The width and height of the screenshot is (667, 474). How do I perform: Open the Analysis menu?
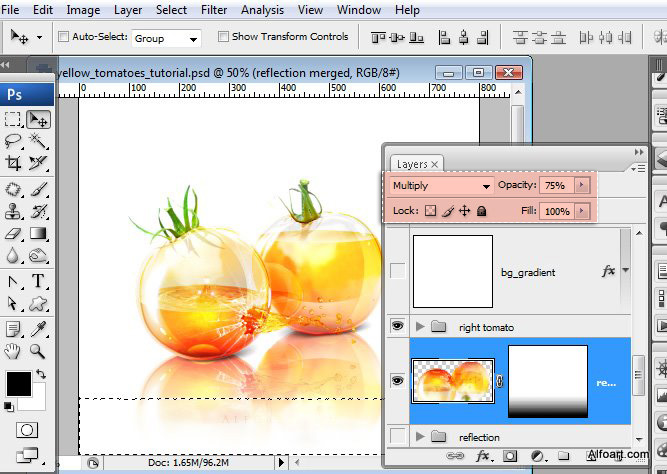262,10
